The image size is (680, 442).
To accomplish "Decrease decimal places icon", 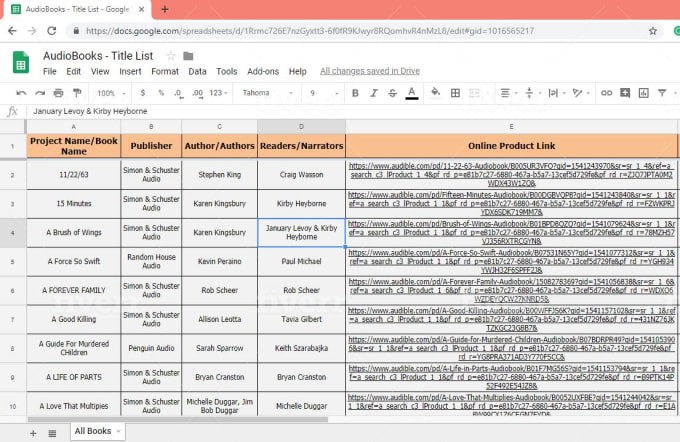I will click(x=179, y=93).
